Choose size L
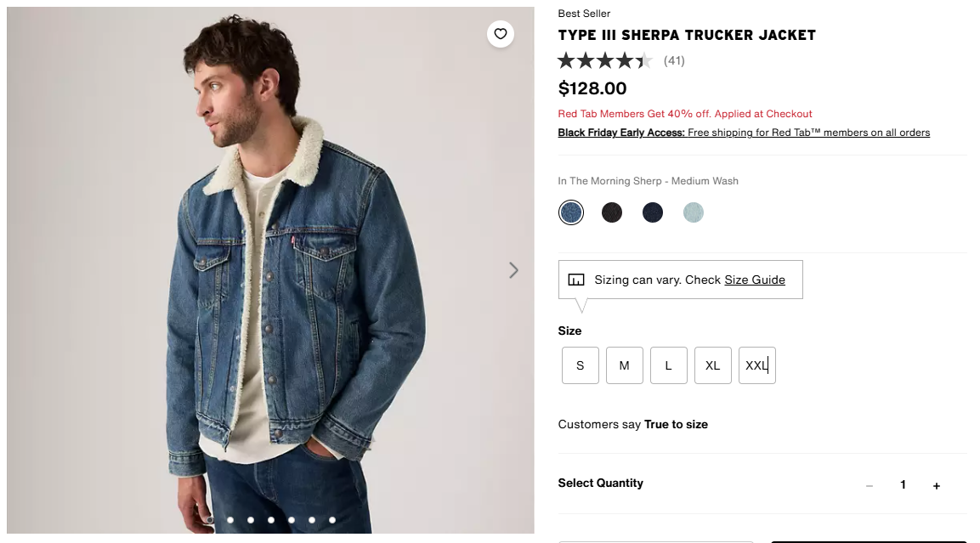This screenshot has height=543, width=980. (x=669, y=365)
